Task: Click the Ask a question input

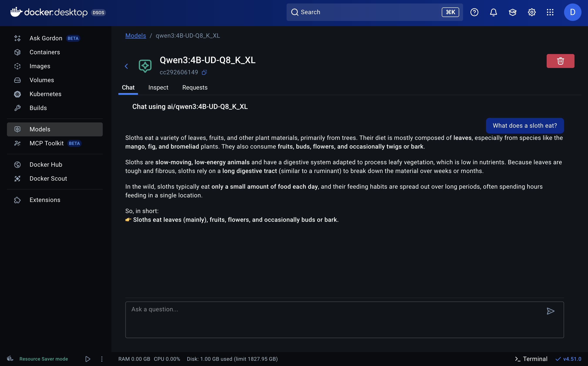Action: coord(334,320)
